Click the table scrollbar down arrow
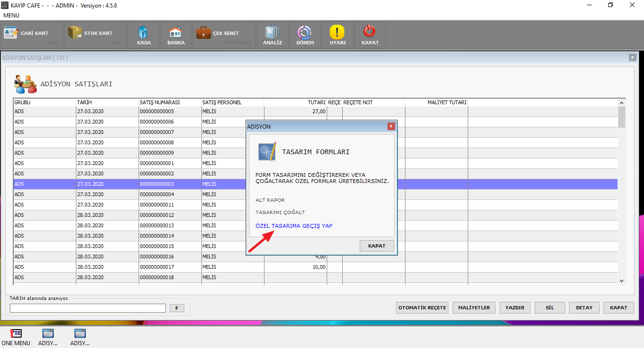The height and width of the screenshot is (348, 644). click(x=621, y=281)
